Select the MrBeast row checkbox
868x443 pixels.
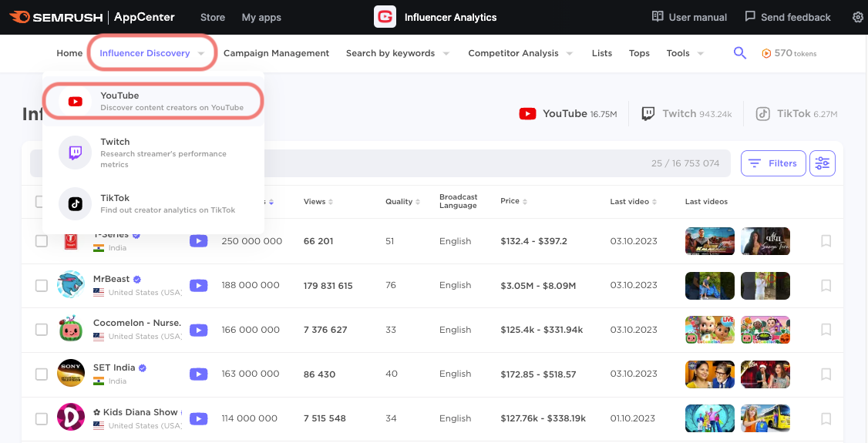tap(42, 286)
